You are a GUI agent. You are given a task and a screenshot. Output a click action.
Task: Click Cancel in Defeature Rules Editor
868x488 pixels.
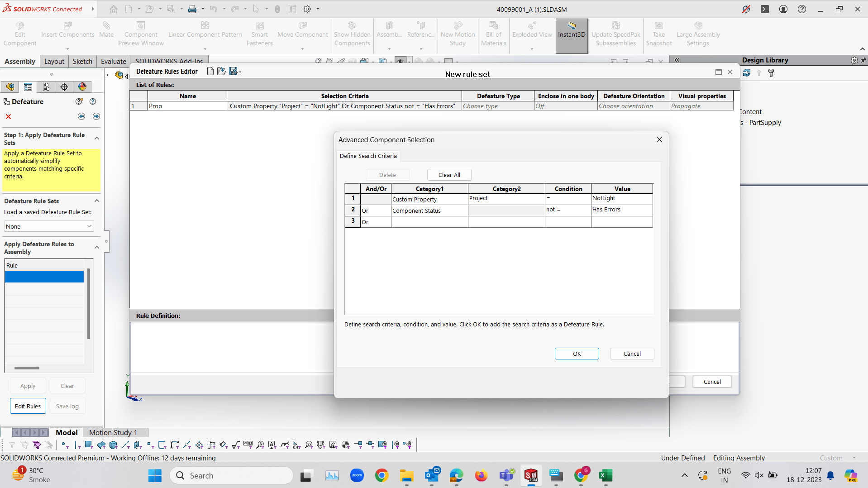(x=712, y=382)
